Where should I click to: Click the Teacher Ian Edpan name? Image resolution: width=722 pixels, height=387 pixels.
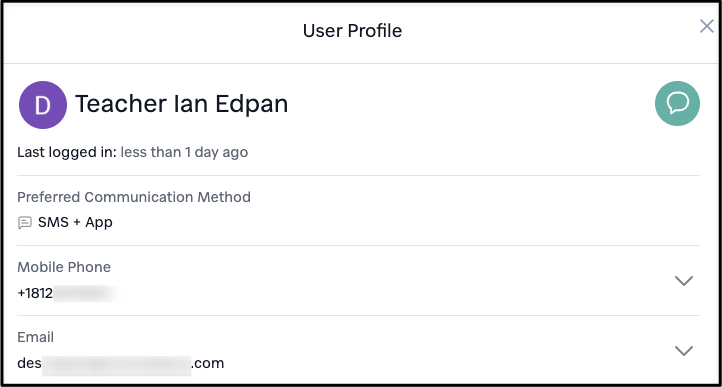coord(181,104)
